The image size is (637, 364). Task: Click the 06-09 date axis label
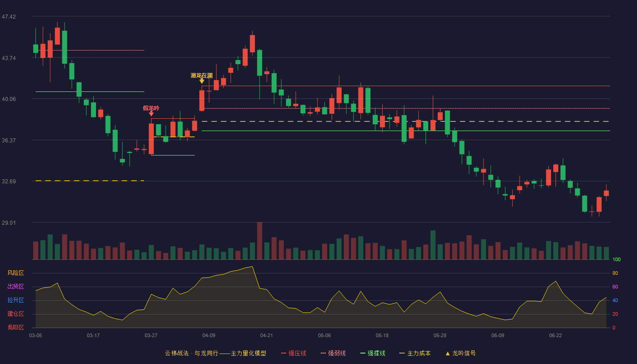tap(498, 335)
